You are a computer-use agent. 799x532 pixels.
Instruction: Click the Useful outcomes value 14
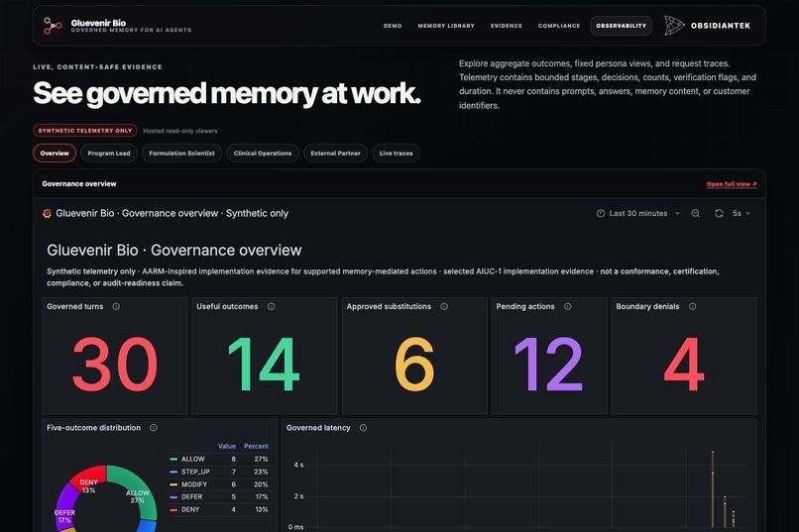264,364
